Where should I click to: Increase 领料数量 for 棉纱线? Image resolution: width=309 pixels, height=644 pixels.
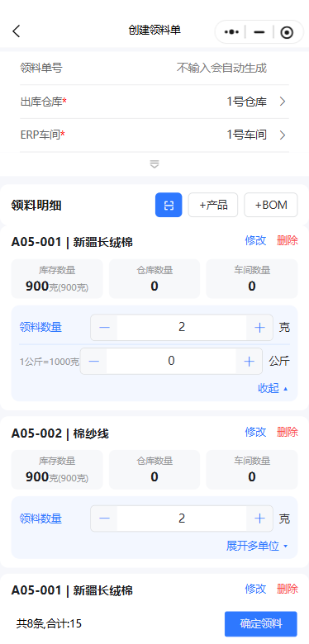tap(259, 519)
